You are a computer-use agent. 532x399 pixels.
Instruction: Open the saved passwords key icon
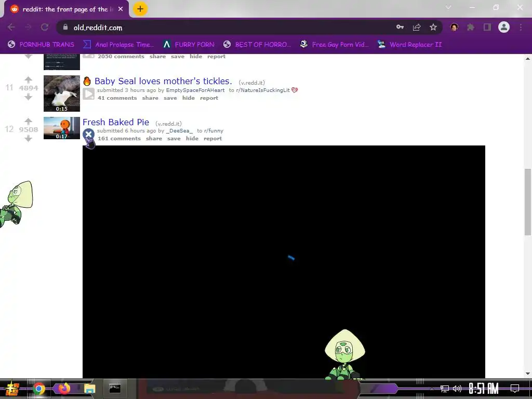[x=400, y=27]
